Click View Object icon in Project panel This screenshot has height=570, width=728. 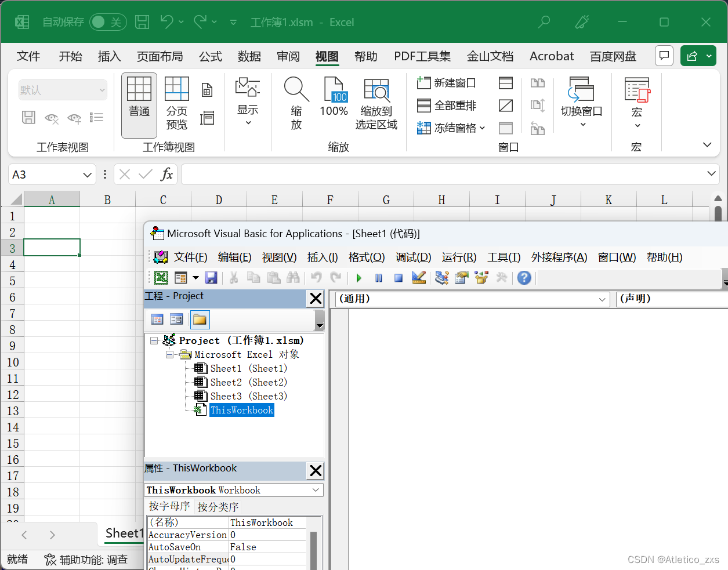pyautogui.click(x=176, y=320)
